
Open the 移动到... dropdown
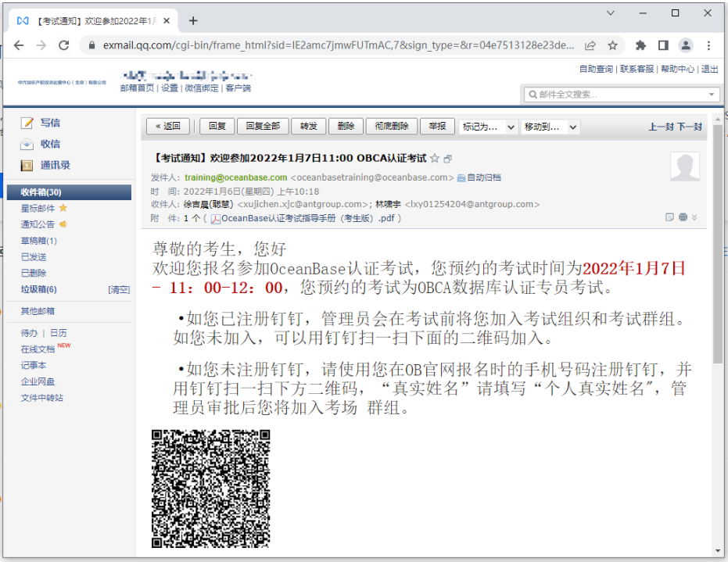click(x=550, y=127)
